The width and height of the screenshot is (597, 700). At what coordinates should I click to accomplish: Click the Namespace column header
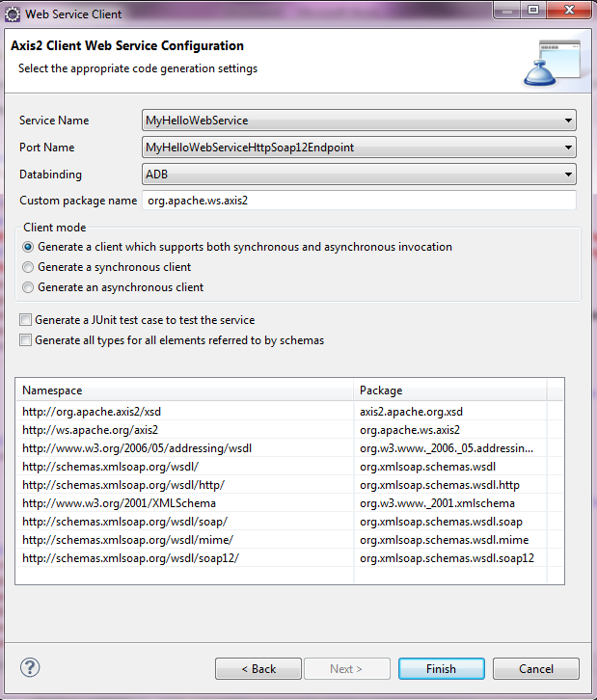pos(185,390)
